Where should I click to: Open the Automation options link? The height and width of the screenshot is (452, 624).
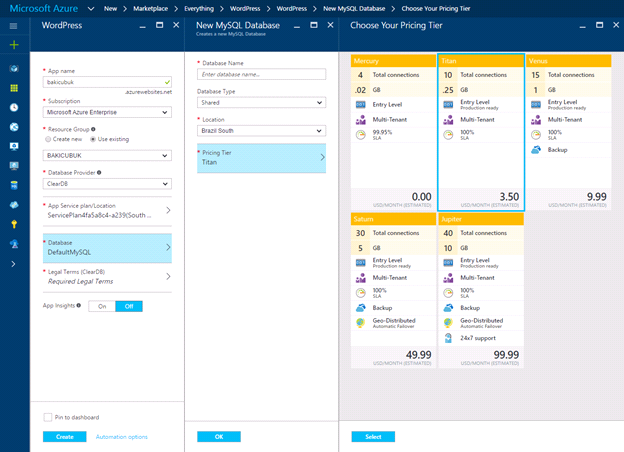(121, 437)
